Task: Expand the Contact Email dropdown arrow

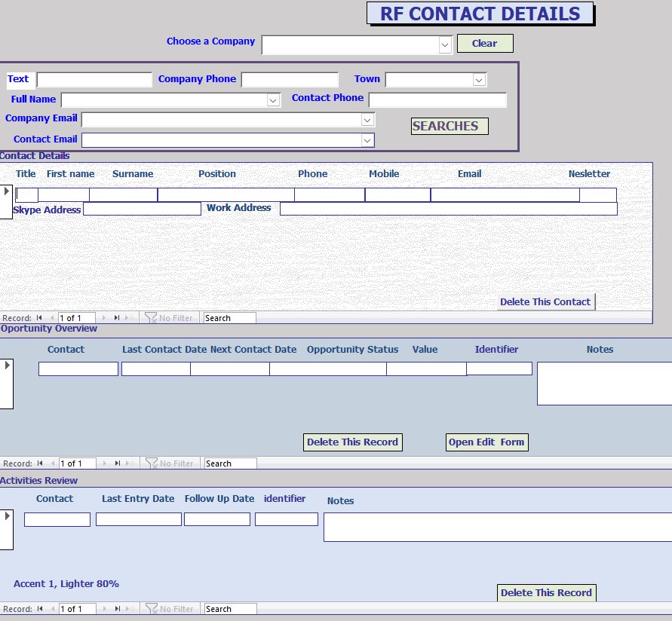Action: (x=367, y=140)
